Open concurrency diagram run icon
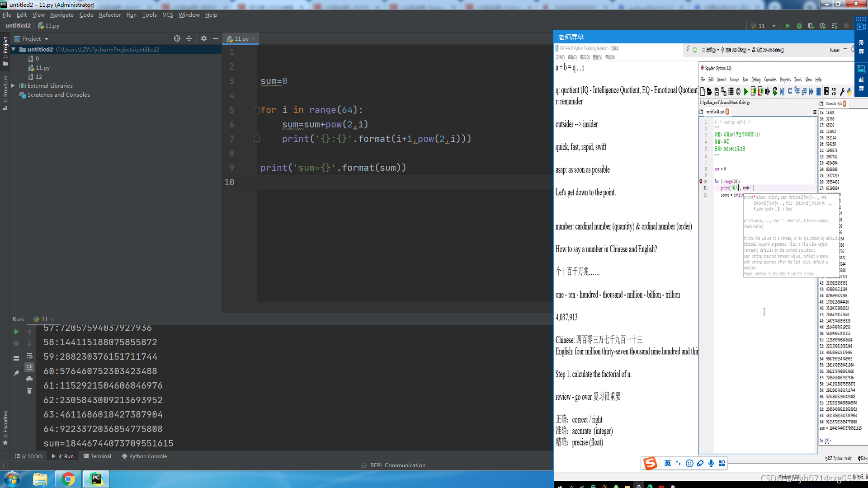The width and height of the screenshot is (868, 488). pyautogui.click(x=835, y=26)
